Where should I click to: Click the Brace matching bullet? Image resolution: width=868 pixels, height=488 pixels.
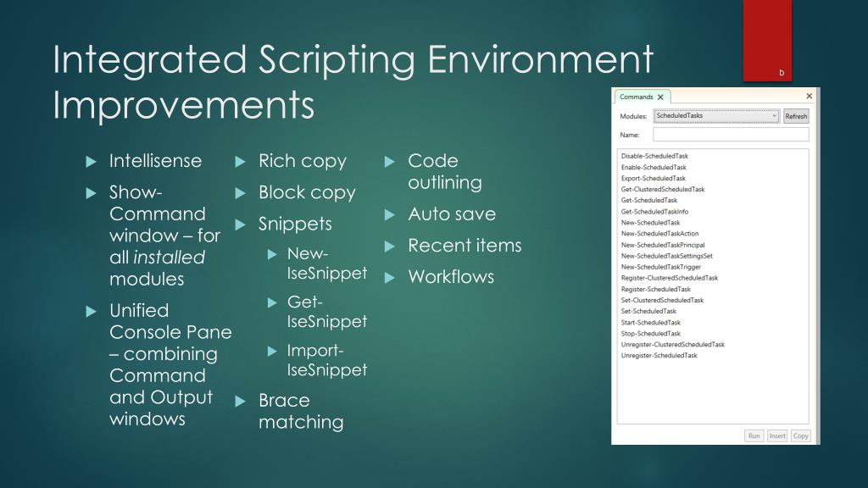click(301, 411)
